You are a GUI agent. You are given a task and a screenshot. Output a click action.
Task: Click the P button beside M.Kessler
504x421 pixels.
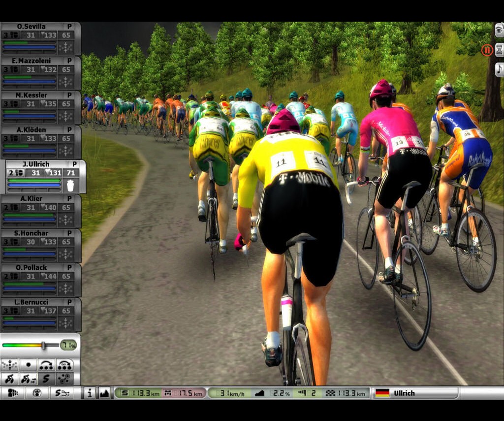pos(69,95)
